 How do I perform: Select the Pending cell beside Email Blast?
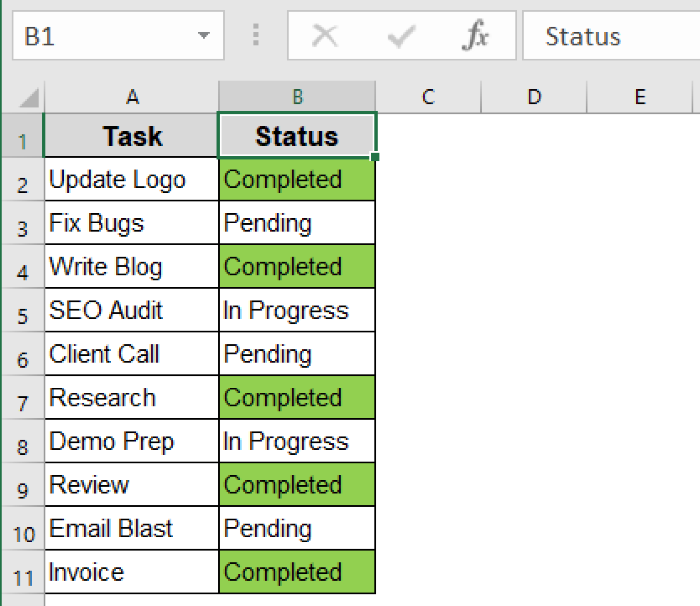coord(297,528)
